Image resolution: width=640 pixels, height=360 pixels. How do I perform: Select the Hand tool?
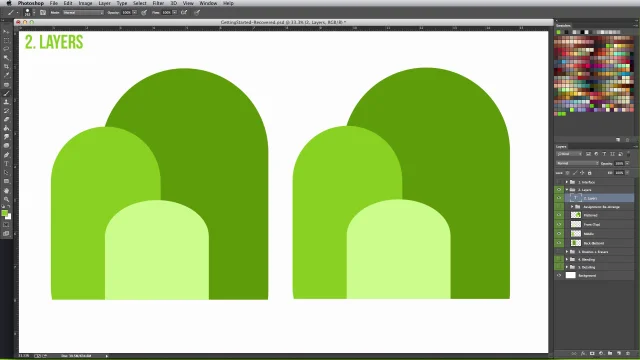point(6,191)
